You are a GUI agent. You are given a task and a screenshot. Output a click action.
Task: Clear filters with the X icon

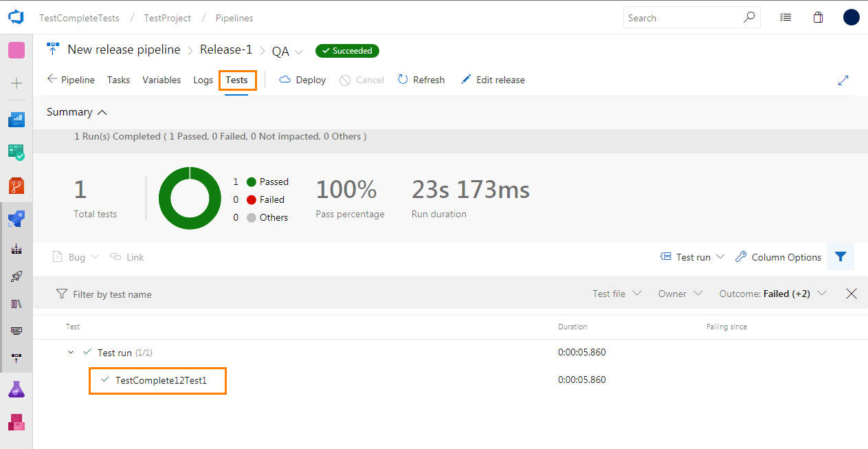coord(852,294)
